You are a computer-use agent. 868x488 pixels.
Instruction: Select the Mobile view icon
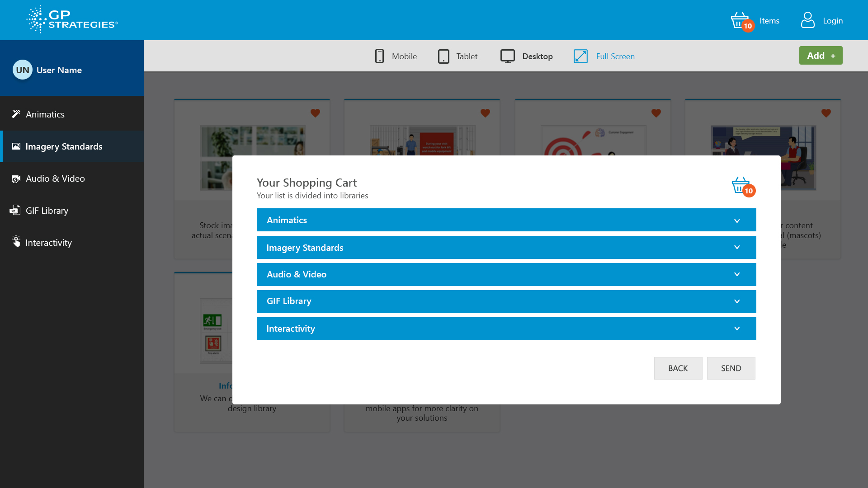[379, 56]
